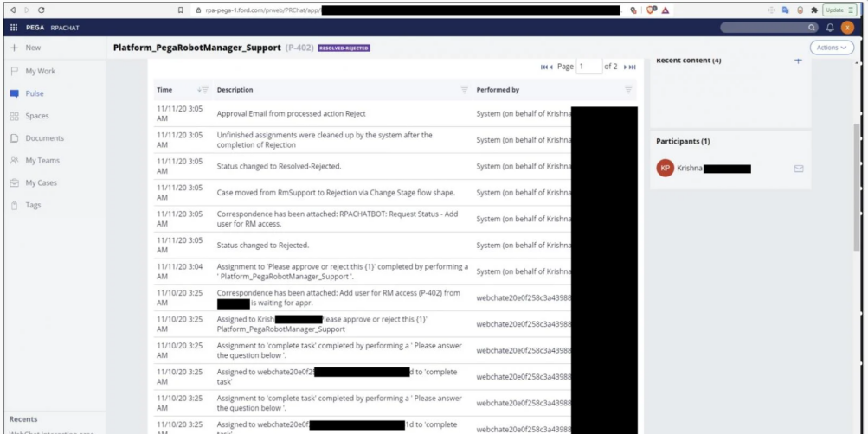Viewport: 868px width, 434px height.
Task: Click the browser Update button
Action: click(x=839, y=10)
